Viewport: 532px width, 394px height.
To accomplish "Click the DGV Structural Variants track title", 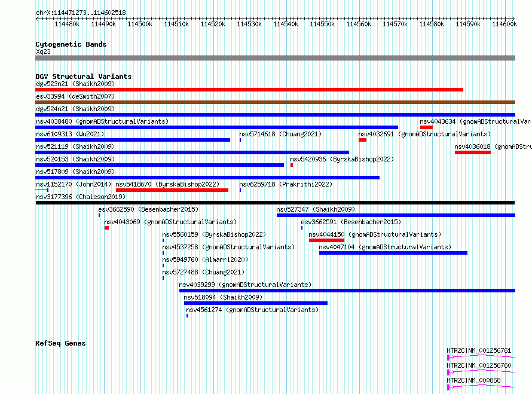I will point(84,77).
